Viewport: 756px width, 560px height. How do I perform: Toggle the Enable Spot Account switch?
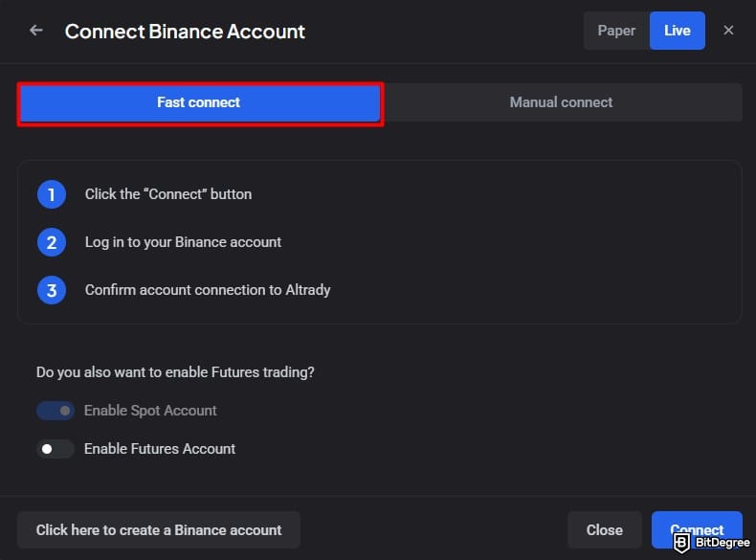(56, 411)
